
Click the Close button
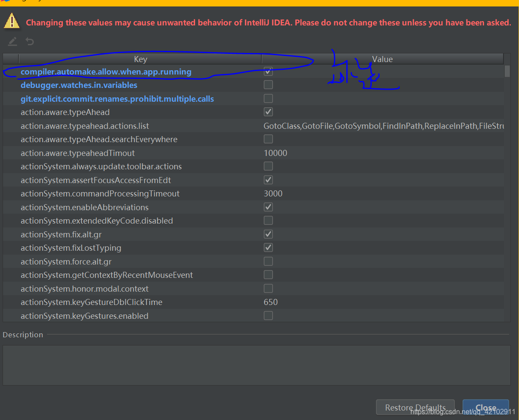(x=486, y=408)
